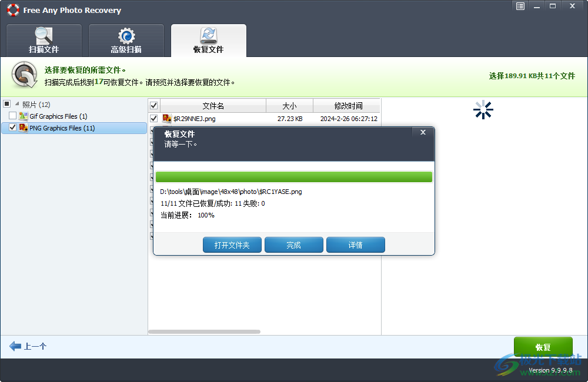Click the circular recovery logo beside the message
The image size is (588, 382).
[24, 75]
